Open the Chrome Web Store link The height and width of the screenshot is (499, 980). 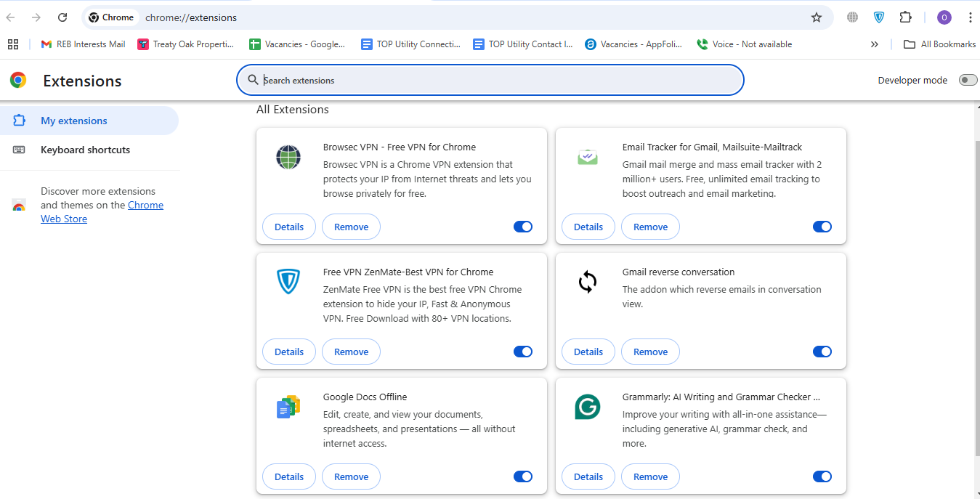click(x=102, y=212)
